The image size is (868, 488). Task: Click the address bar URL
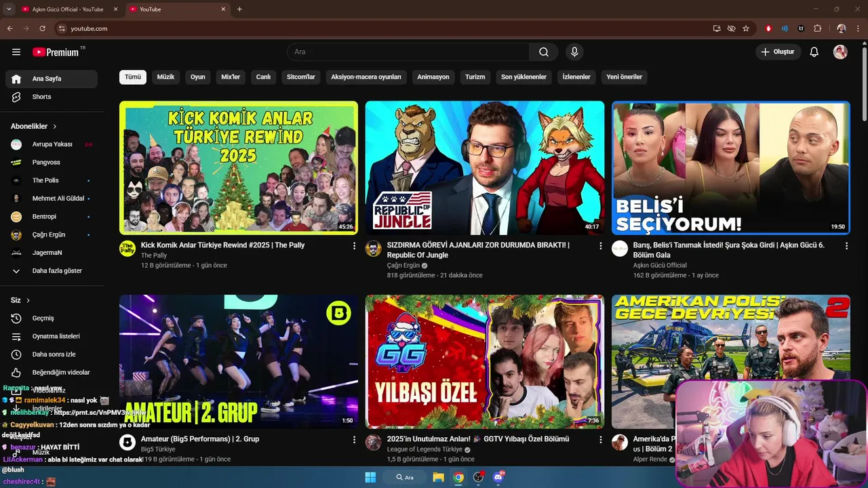pos(89,28)
